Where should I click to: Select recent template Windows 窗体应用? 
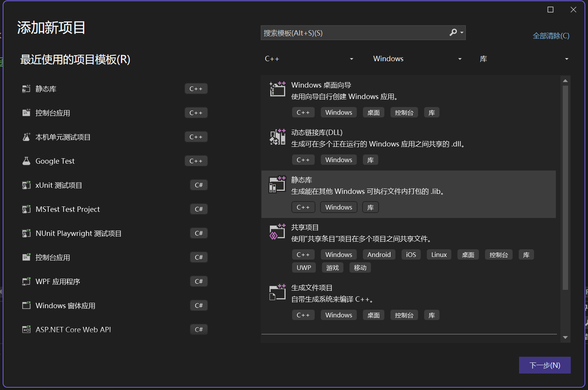(115, 305)
